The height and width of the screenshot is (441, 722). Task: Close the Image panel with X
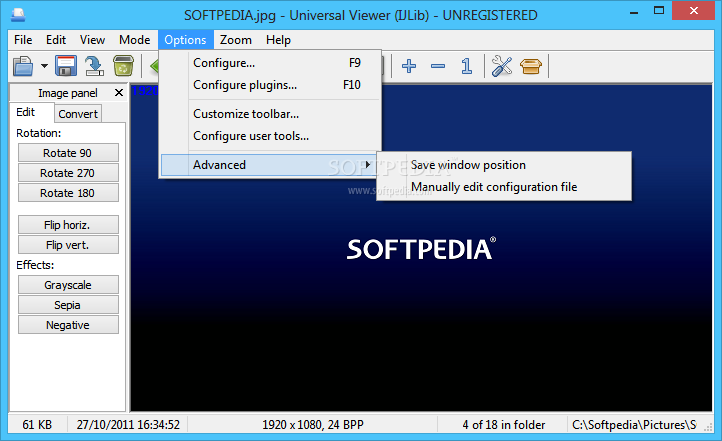[119, 93]
